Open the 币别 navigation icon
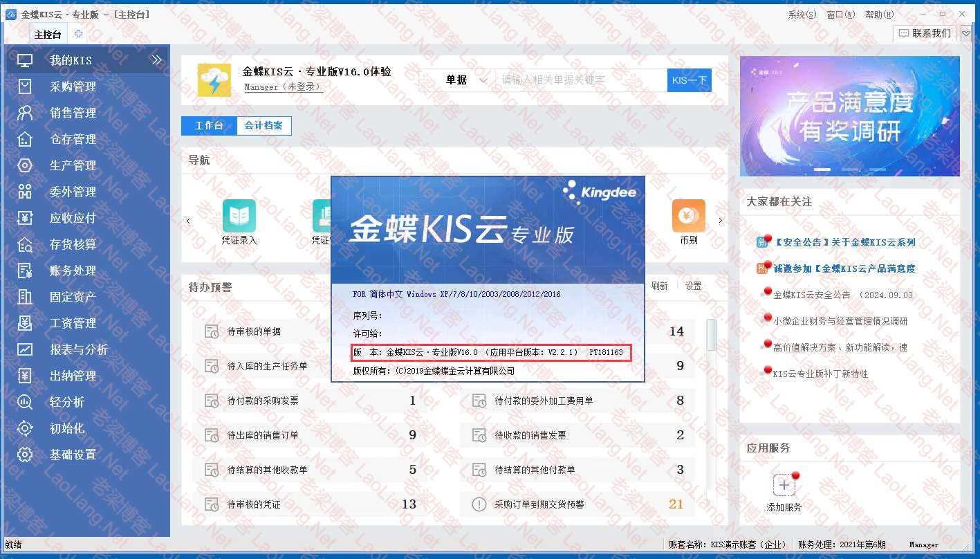 (x=688, y=217)
